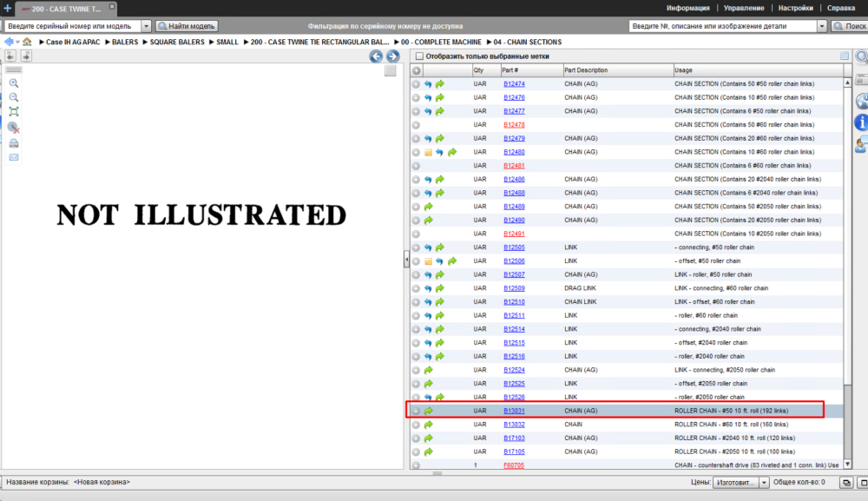The image size is (868, 501).
Task: Open the yellow note icon on the B12480 row
Action: coord(428,152)
